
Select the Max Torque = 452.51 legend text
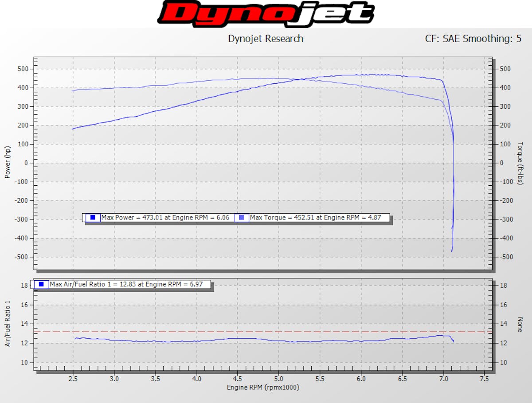pos(315,217)
